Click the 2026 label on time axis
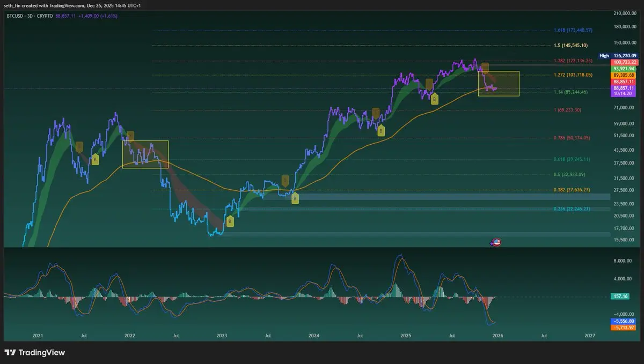Image resolution: width=644 pixels, height=364 pixels. (x=497, y=336)
